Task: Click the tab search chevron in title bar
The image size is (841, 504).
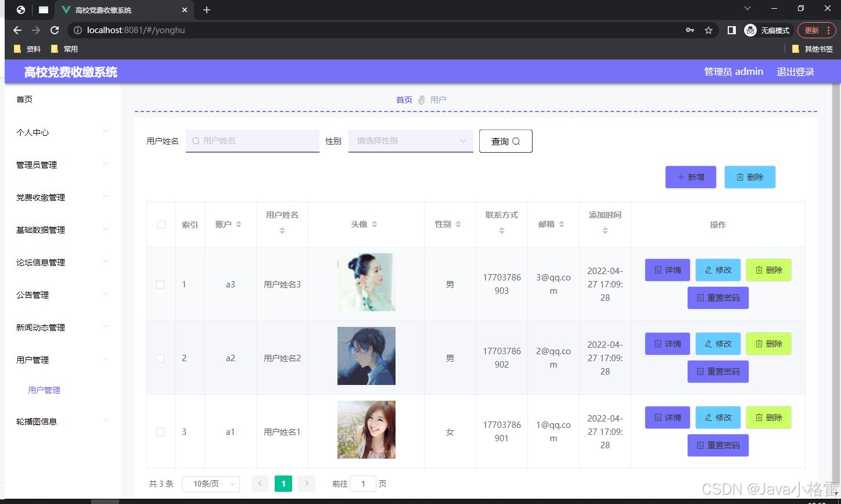Action: click(747, 8)
